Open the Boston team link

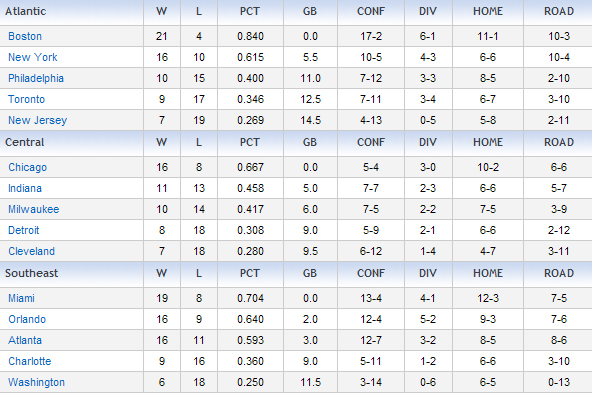(x=25, y=36)
